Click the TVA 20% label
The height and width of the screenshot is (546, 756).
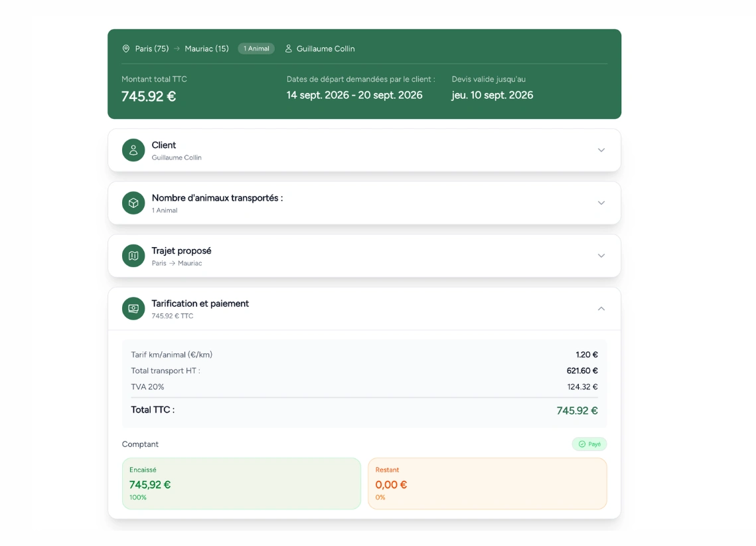coord(147,387)
